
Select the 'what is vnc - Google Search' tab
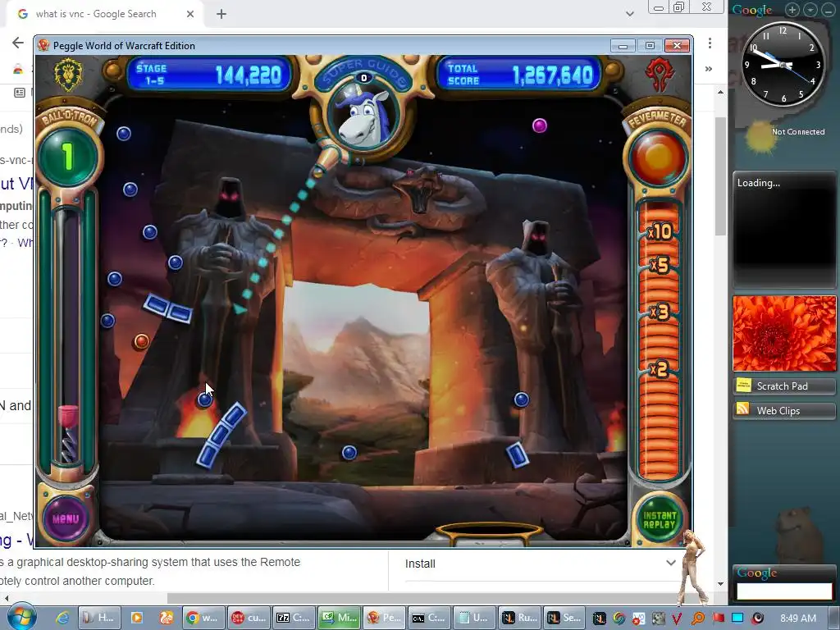pos(96,14)
